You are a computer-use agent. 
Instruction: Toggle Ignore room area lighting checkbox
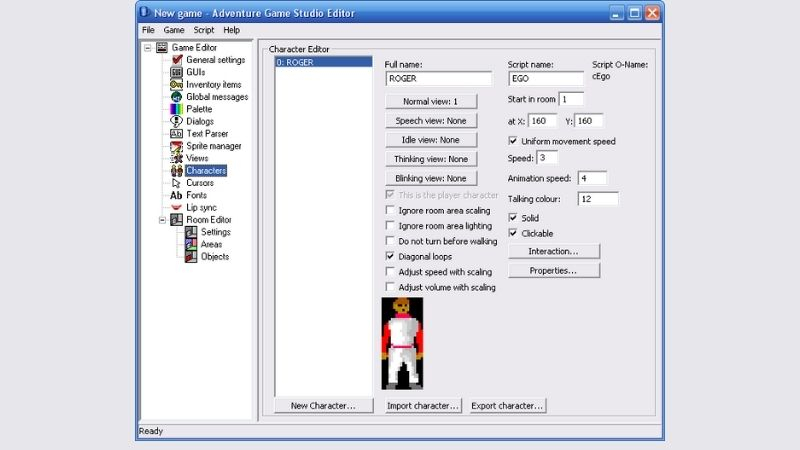pos(390,225)
